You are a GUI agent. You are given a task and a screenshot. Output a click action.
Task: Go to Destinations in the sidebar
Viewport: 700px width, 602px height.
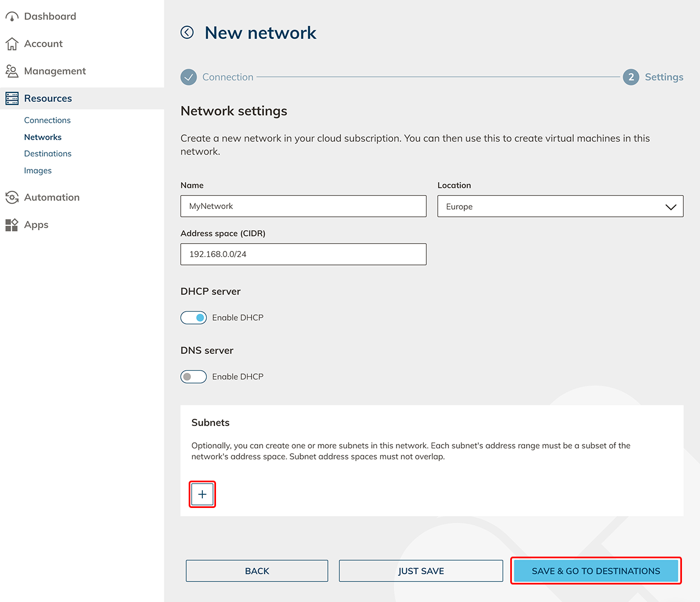pos(48,154)
